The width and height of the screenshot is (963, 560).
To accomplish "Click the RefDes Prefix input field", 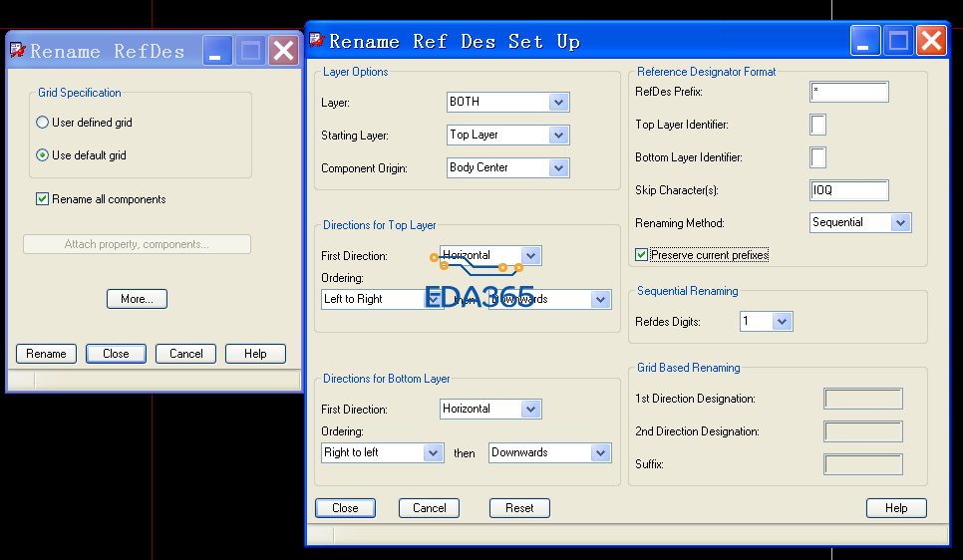I will 848,92.
